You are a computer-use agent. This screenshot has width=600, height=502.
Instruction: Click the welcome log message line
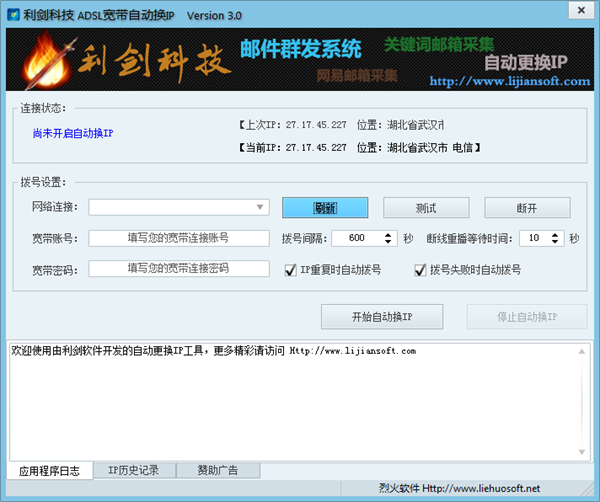[x=214, y=350]
